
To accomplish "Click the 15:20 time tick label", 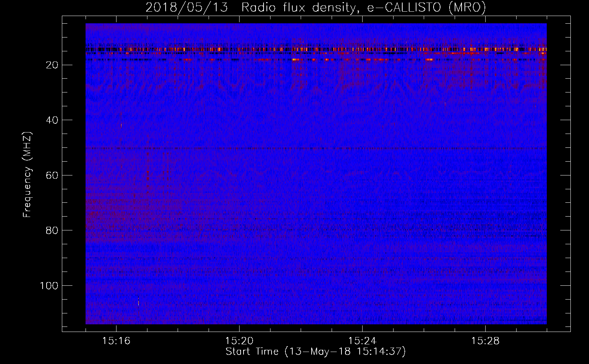I will 239,341.
